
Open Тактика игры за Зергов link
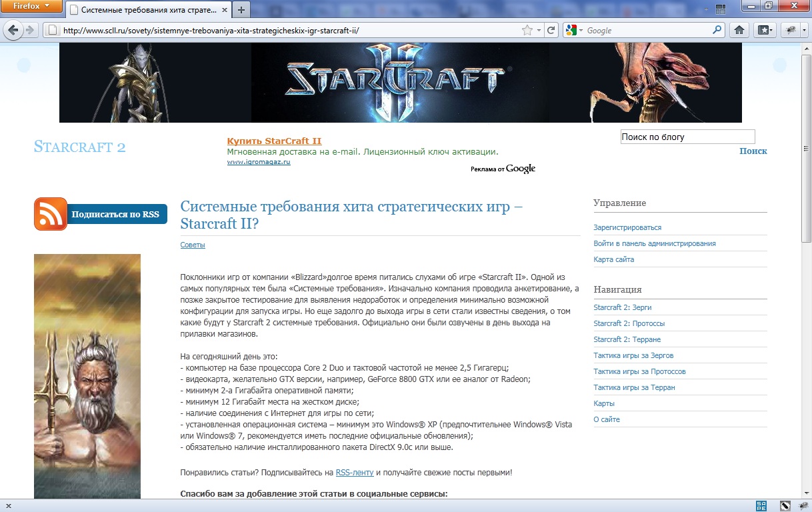click(x=633, y=355)
